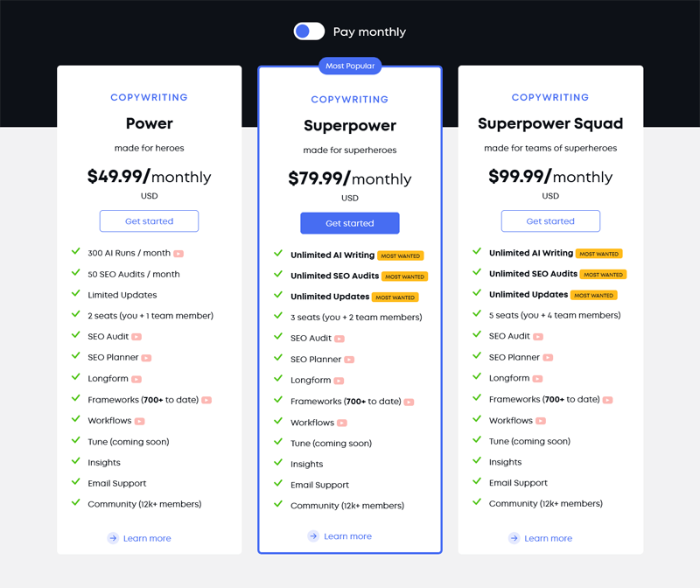Click arrow icon beside Power plan Learn more

tap(113, 538)
